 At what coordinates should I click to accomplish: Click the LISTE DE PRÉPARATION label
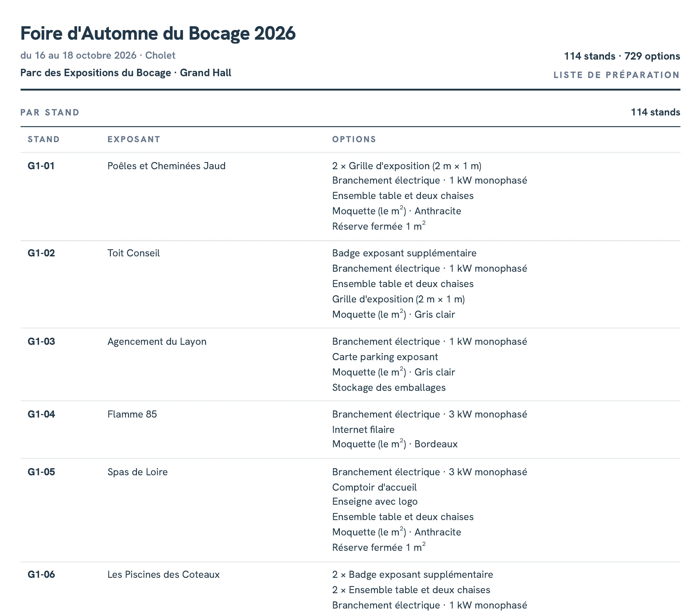617,75
